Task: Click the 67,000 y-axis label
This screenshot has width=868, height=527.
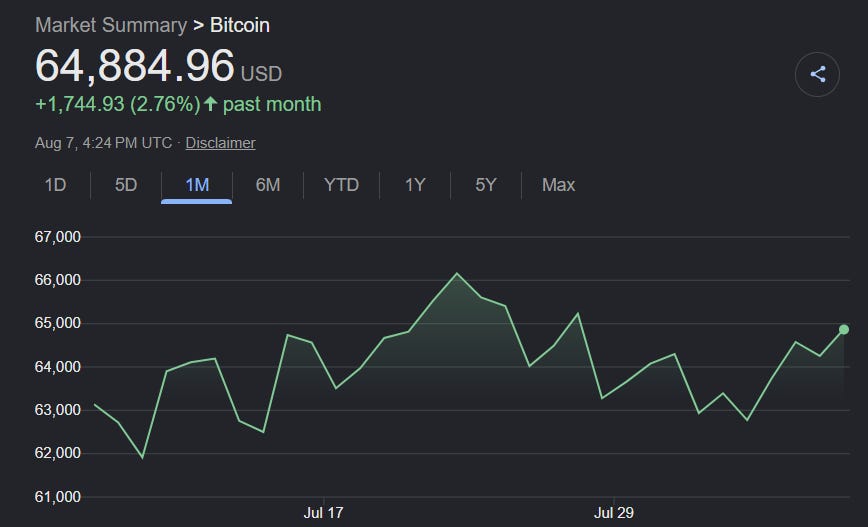Action: [x=58, y=237]
